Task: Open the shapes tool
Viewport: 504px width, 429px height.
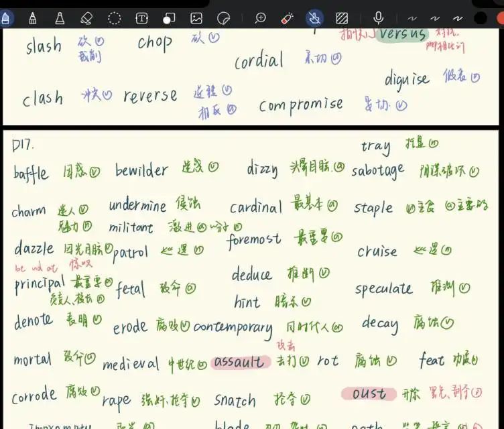Action: point(169,18)
